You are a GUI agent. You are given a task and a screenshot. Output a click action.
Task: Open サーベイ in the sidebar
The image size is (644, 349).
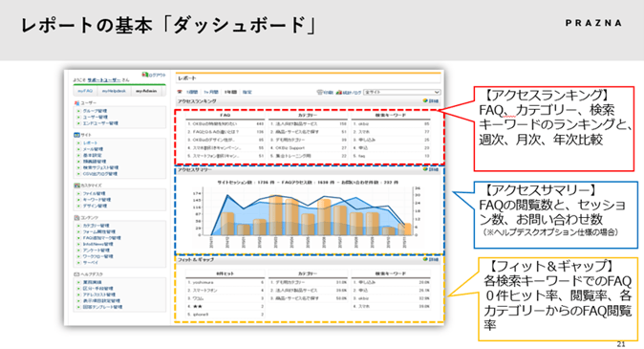pyautogui.click(x=91, y=262)
